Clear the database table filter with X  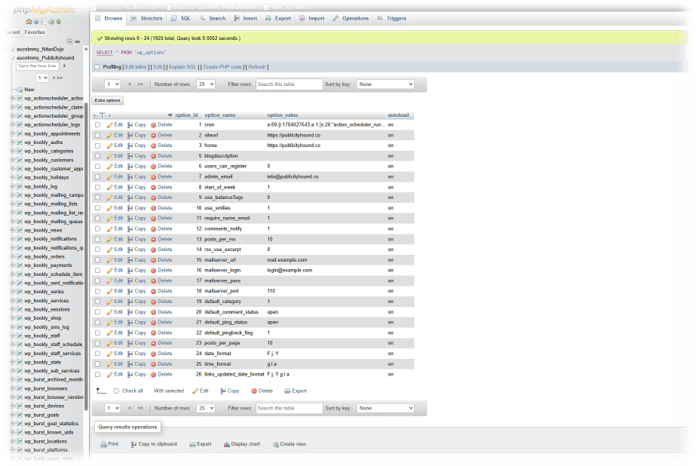click(64, 66)
